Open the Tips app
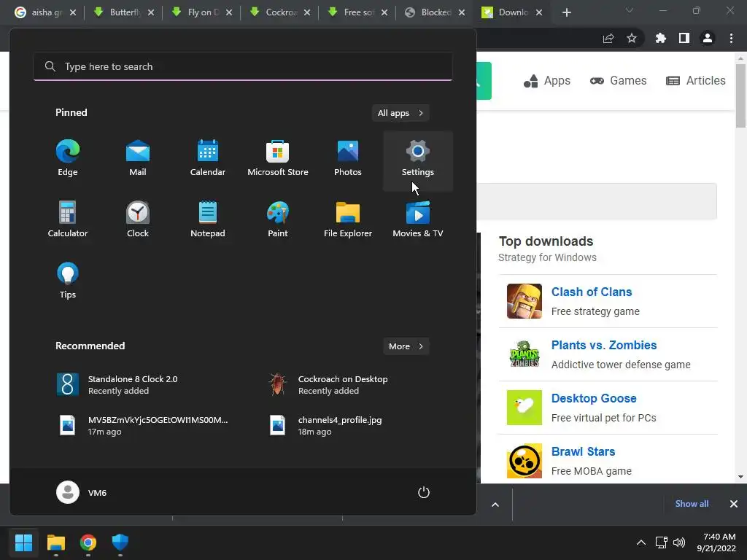The image size is (747, 560). [68, 281]
